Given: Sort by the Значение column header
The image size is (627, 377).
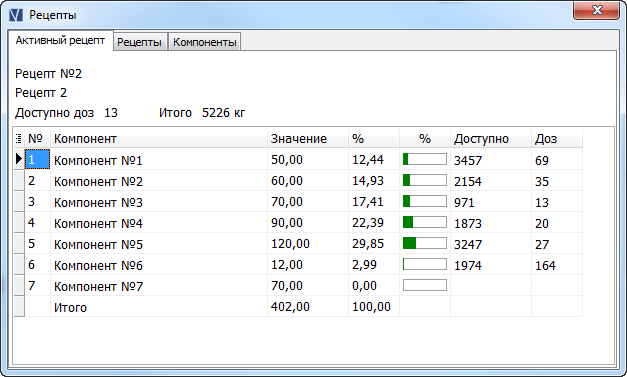Looking at the screenshot, I should (x=308, y=138).
